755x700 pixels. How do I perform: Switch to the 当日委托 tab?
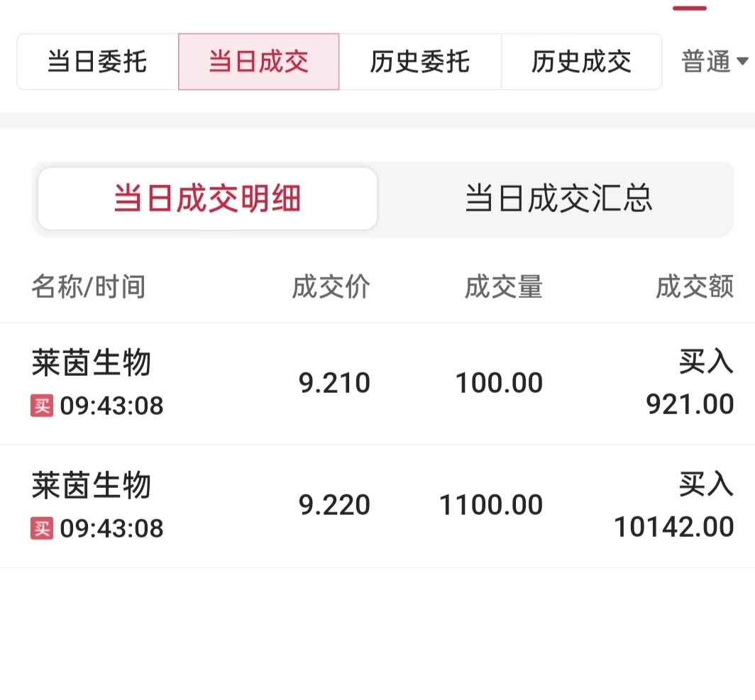click(97, 62)
